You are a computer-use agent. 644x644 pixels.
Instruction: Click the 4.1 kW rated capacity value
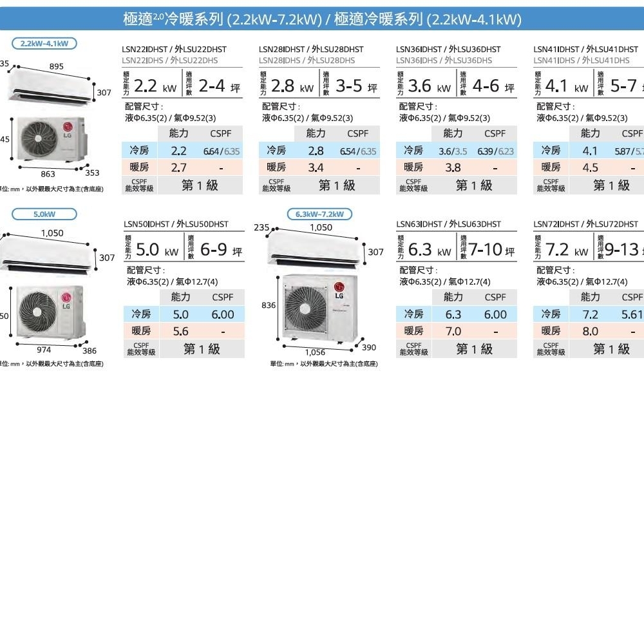coord(567,86)
